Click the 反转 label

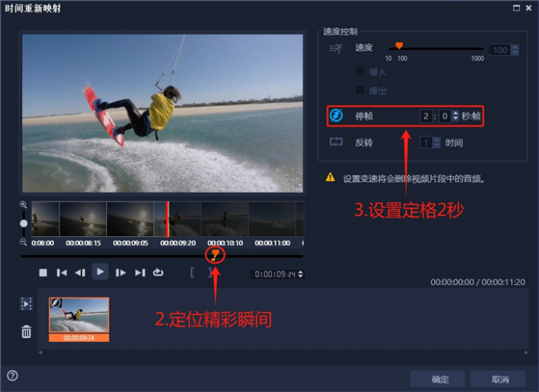[x=364, y=143]
